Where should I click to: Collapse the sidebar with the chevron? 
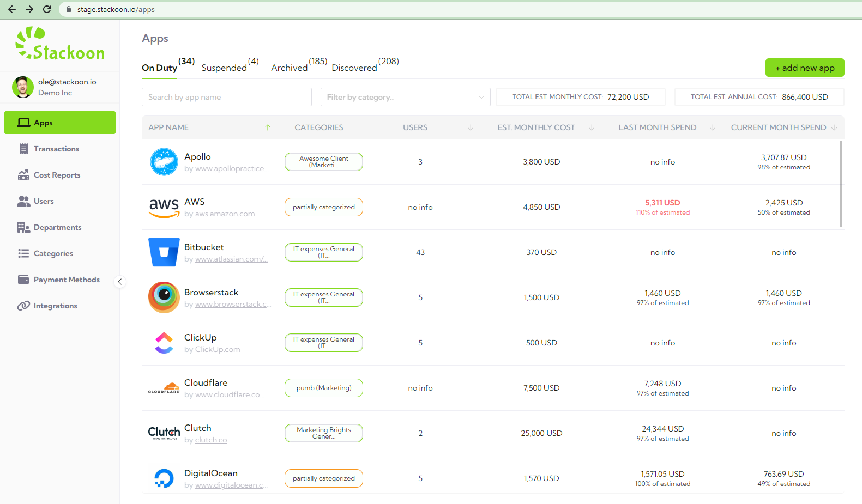(x=120, y=282)
